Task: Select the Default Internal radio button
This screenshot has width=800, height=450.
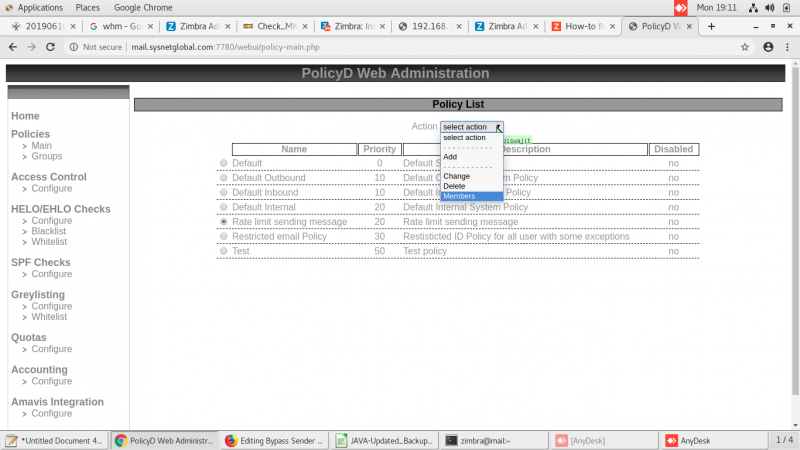Action: point(223,207)
